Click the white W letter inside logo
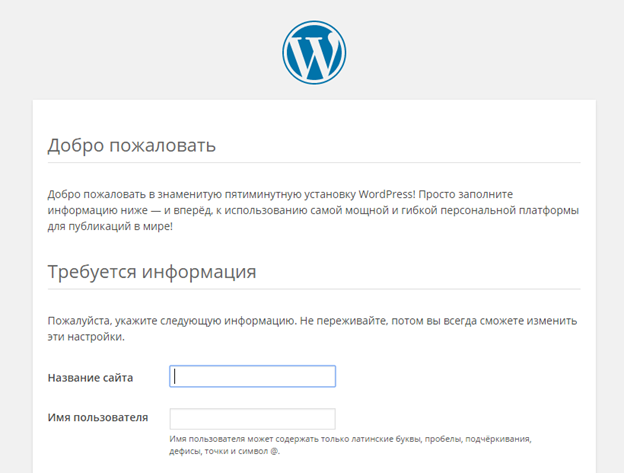 [x=313, y=52]
